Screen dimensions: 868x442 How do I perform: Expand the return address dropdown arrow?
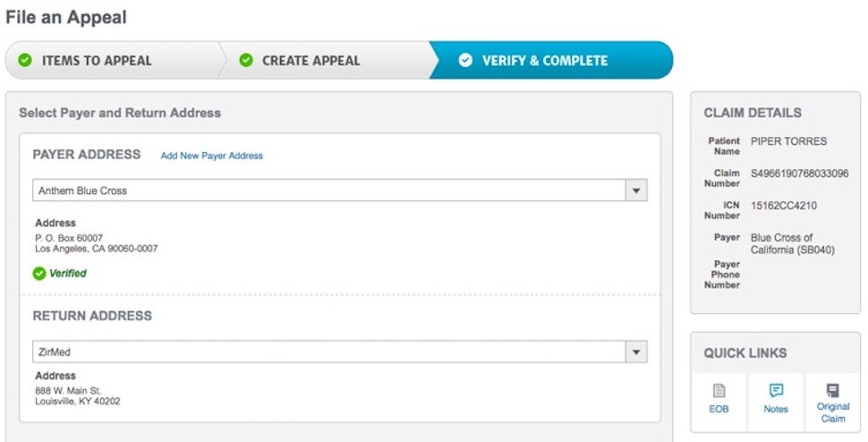(635, 353)
